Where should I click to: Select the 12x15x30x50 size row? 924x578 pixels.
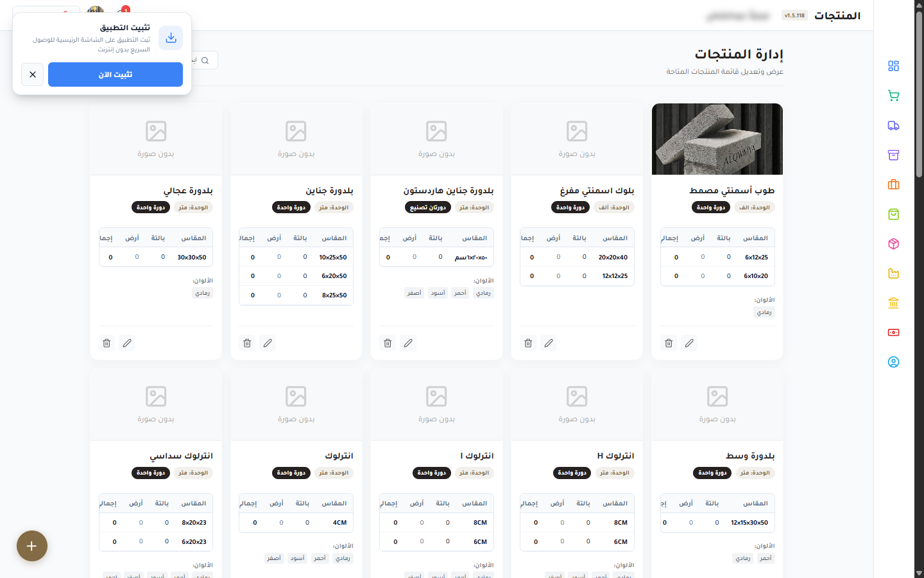[x=717, y=523]
